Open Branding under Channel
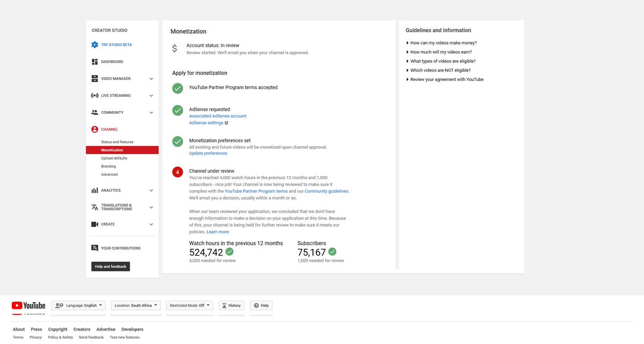Image resolution: width=644 pixels, height=344 pixels. point(108,166)
